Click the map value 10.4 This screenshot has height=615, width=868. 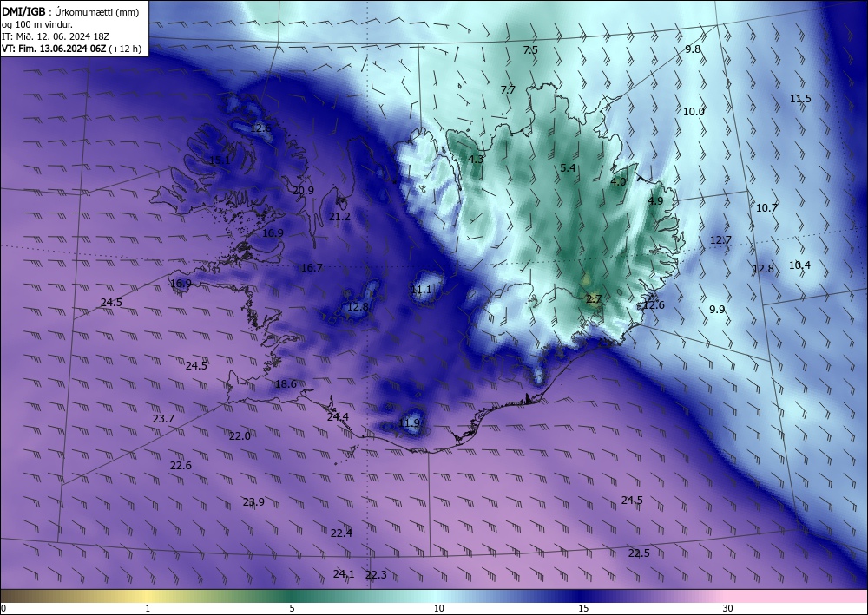coord(799,265)
